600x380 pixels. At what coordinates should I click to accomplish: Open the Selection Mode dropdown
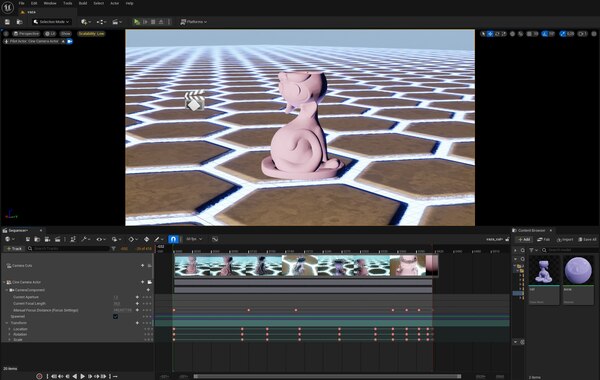click(x=52, y=22)
